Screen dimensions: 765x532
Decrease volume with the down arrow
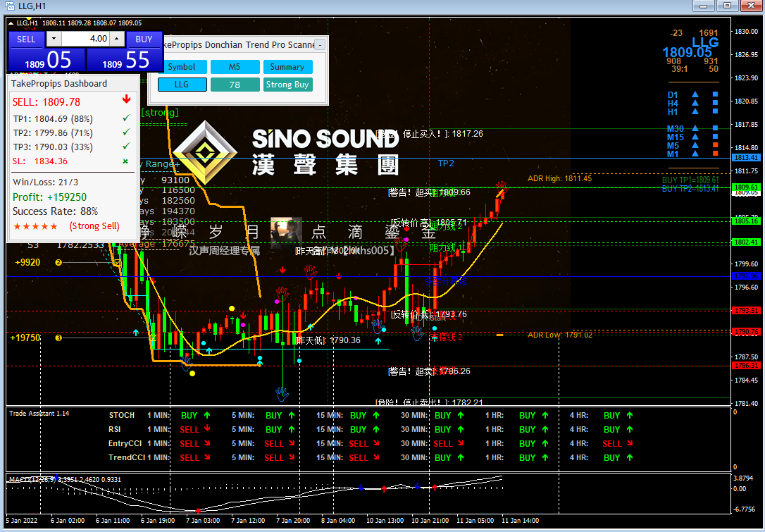point(54,39)
